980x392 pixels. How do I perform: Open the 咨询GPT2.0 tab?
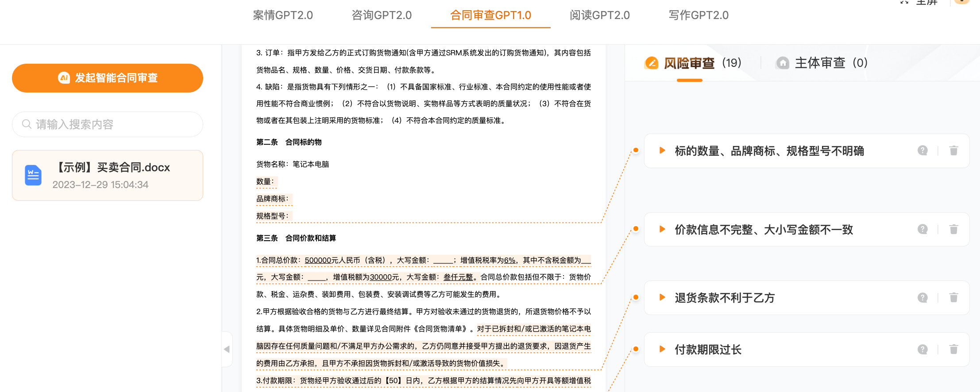pyautogui.click(x=382, y=15)
